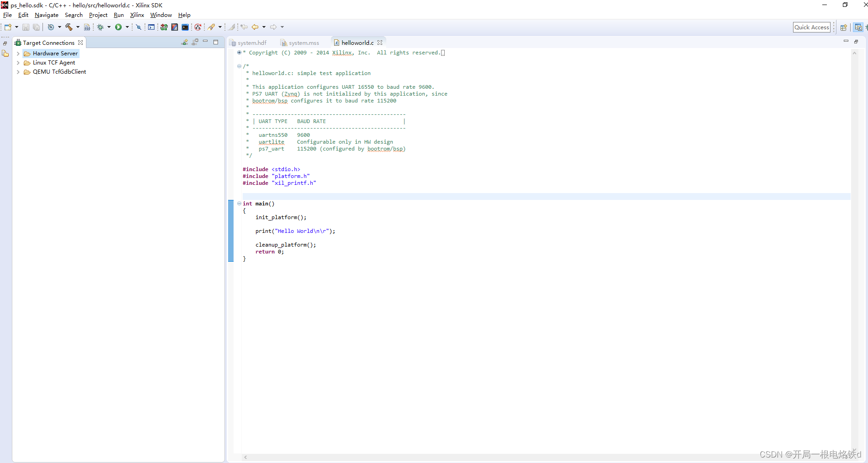Click the red-blue Vivado icon

pos(175,27)
